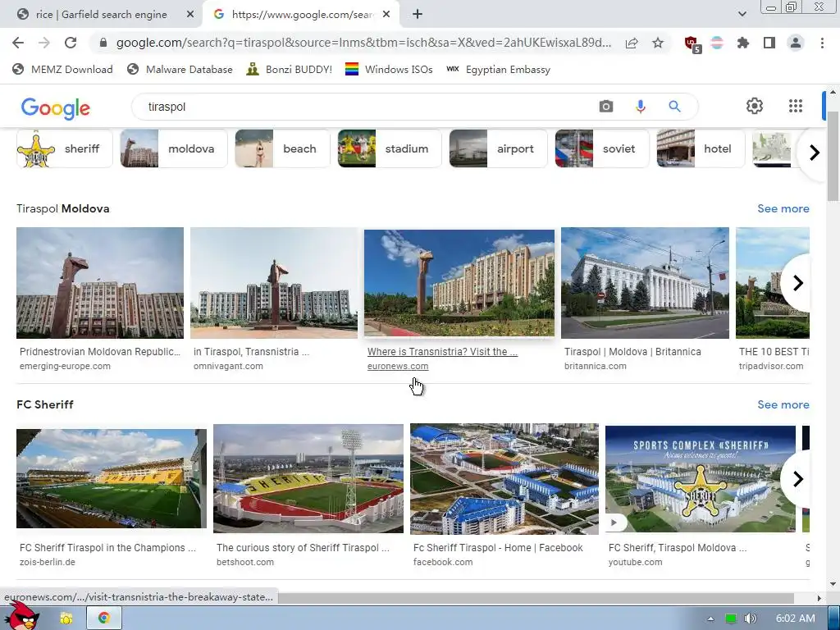Click the Chrome taskbar button
The image size is (840, 630).
(104, 619)
